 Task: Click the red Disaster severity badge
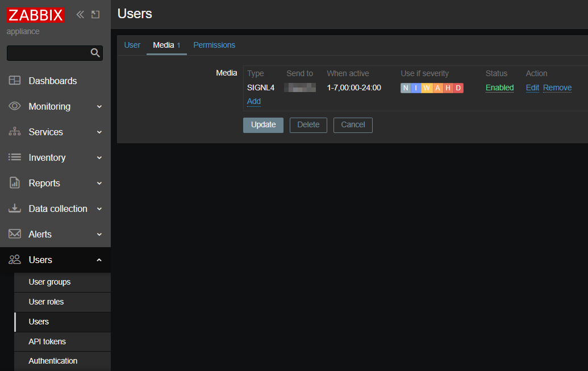tap(458, 87)
